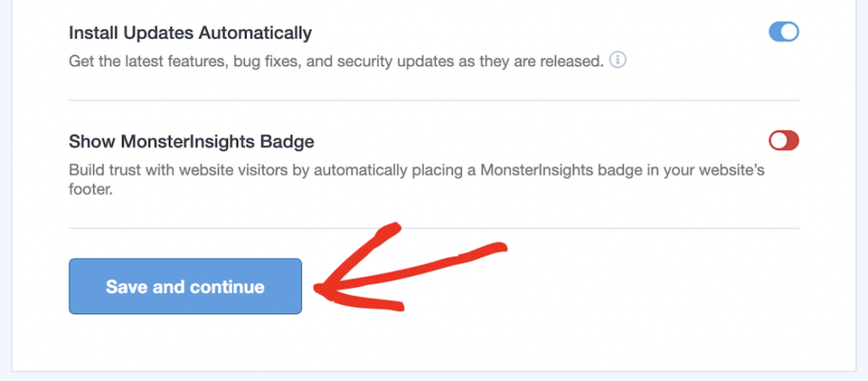This screenshot has height=381, width=868.
Task: Click the word "footer." in the badge description
Action: (90, 190)
